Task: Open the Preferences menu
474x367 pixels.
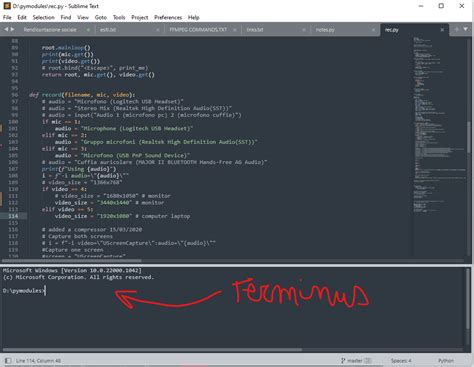Action: 168,17
